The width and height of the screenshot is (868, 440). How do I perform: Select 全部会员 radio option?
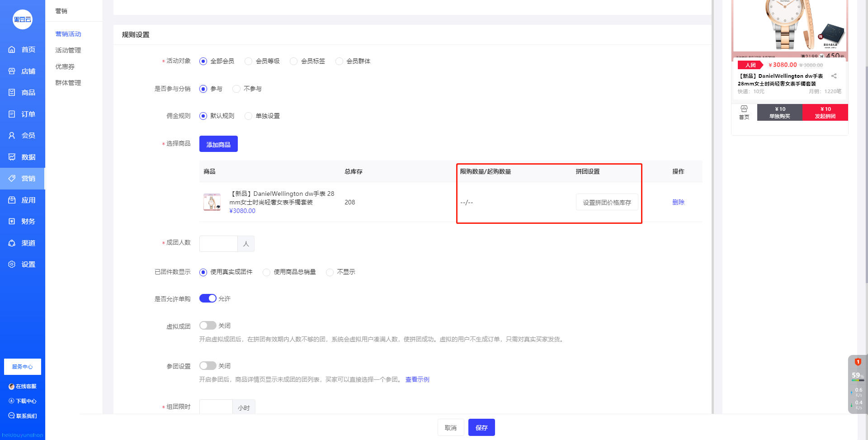pyautogui.click(x=217, y=61)
